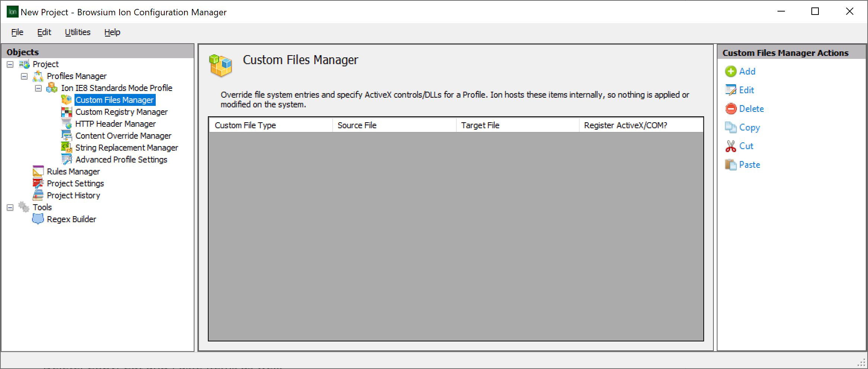
Task: Open the Edit menu
Action: point(44,32)
